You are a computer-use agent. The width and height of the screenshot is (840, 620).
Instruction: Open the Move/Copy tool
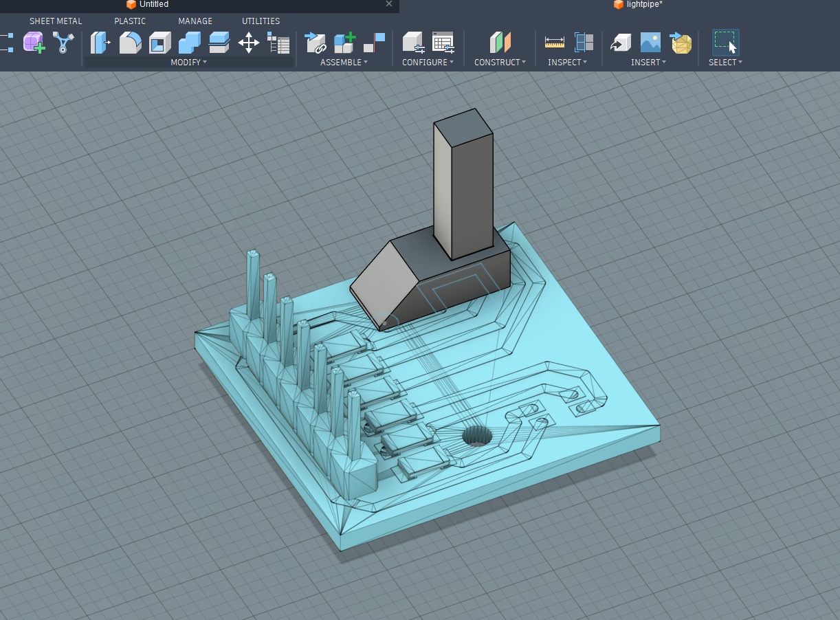(249, 43)
